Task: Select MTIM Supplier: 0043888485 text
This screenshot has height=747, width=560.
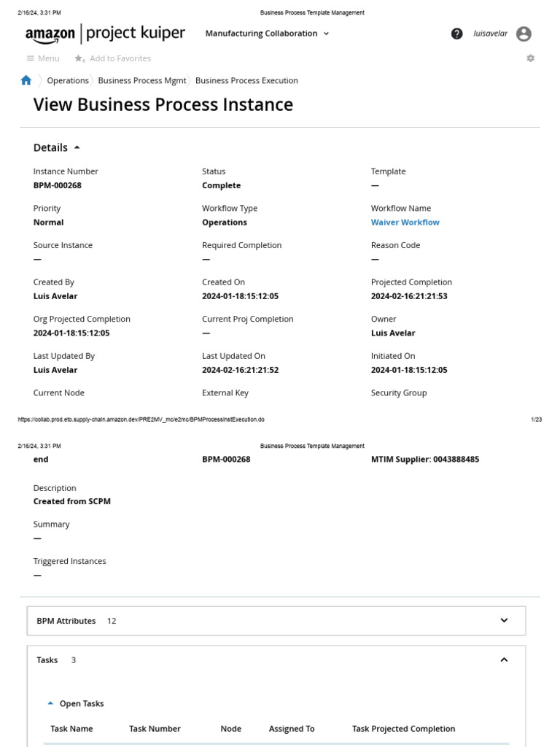Action: pyautogui.click(x=425, y=460)
